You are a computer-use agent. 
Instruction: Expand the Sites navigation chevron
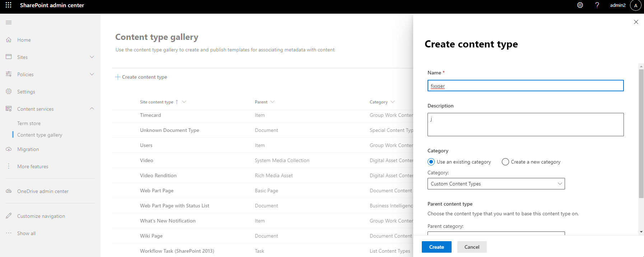point(92,57)
